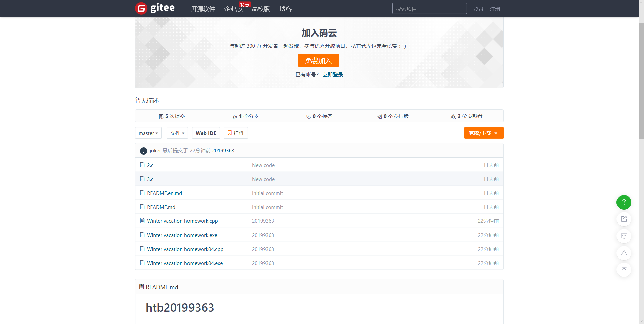Open 博客 in the top navigation
Image resolution: width=644 pixels, height=324 pixels.
[x=286, y=9]
